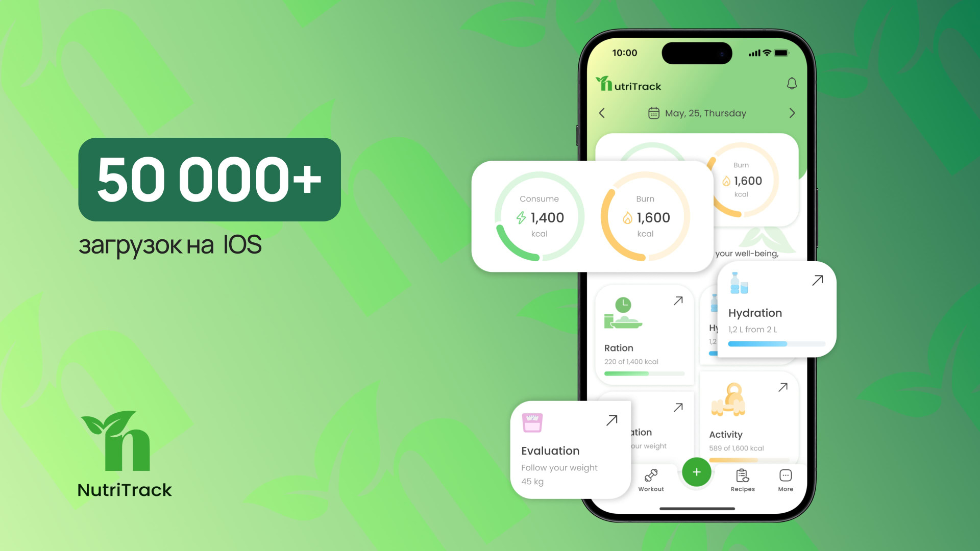Tap the notification bell icon
This screenshot has height=551, width=980.
(x=792, y=83)
